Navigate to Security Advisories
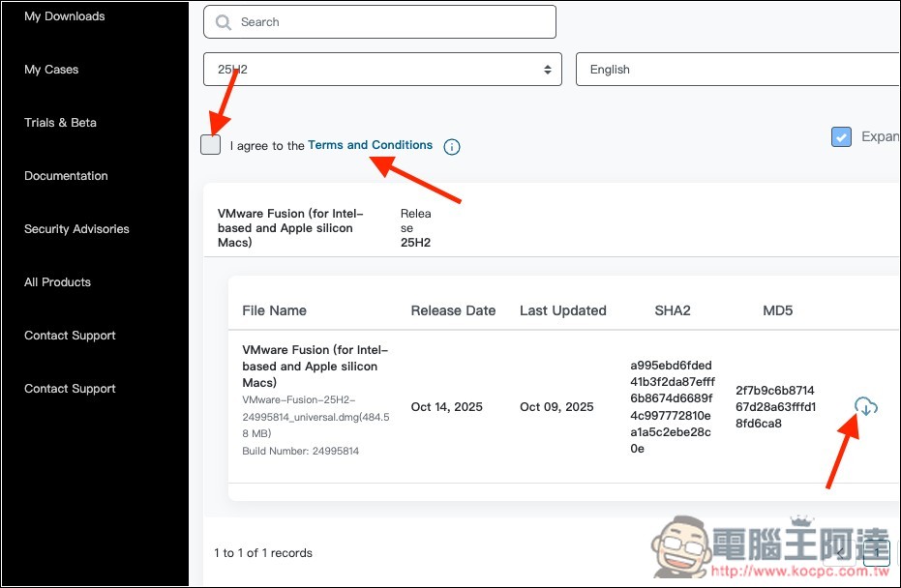The height and width of the screenshot is (588, 901). click(76, 229)
